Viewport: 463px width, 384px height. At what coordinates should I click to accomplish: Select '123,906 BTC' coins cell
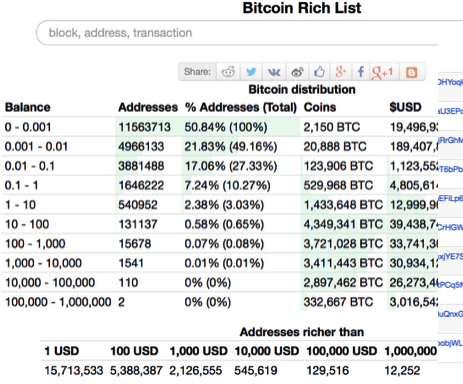(338, 166)
